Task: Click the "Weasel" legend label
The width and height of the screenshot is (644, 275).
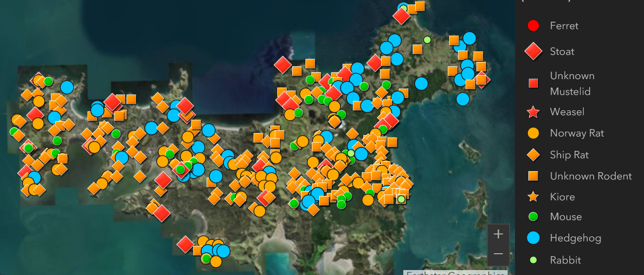Action: pos(567,112)
